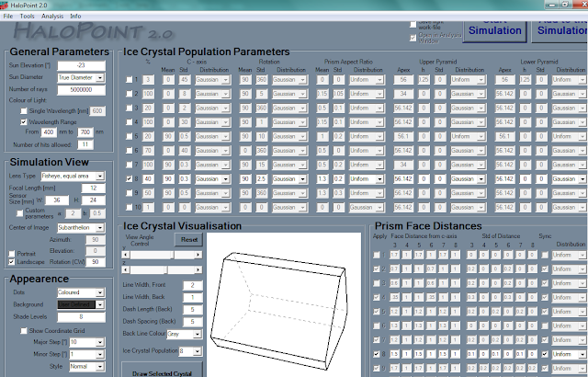The height and width of the screenshot is (377, 588).
Task: Enable Show Coordinate Grid checkbox
Action: click(x=24, y=331)
